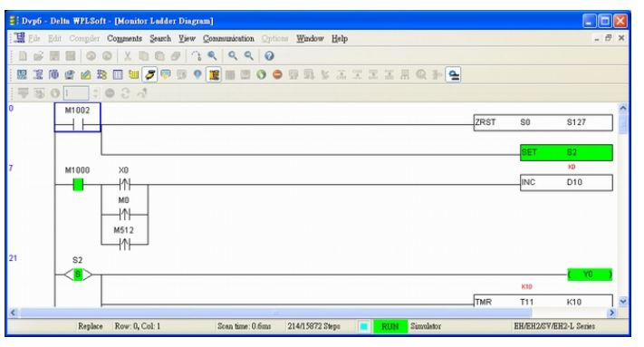Toggle the ladder monitoring start icon
The image size is (644, 347).
pos(214,74)
